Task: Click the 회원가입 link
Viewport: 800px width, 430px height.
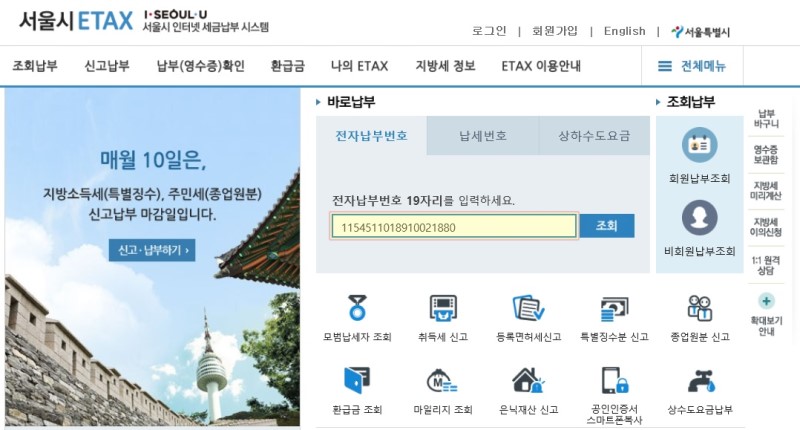Action: [555, 31]
